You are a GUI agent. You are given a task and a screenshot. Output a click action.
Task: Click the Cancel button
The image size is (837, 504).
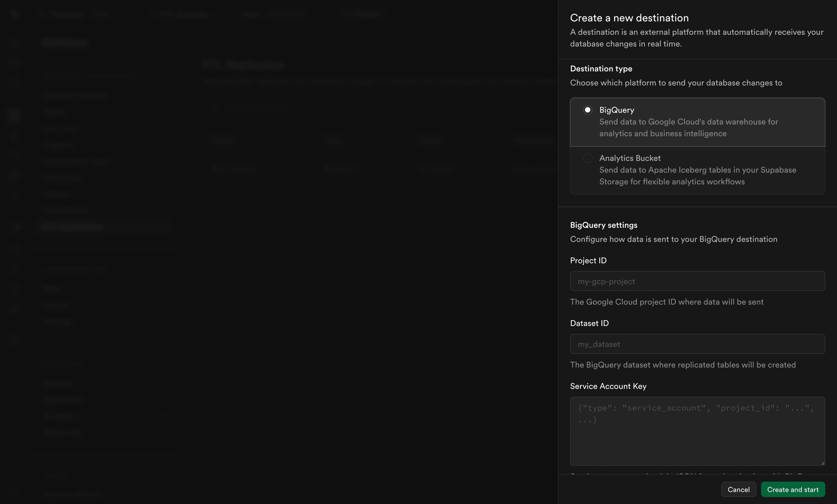738,489
